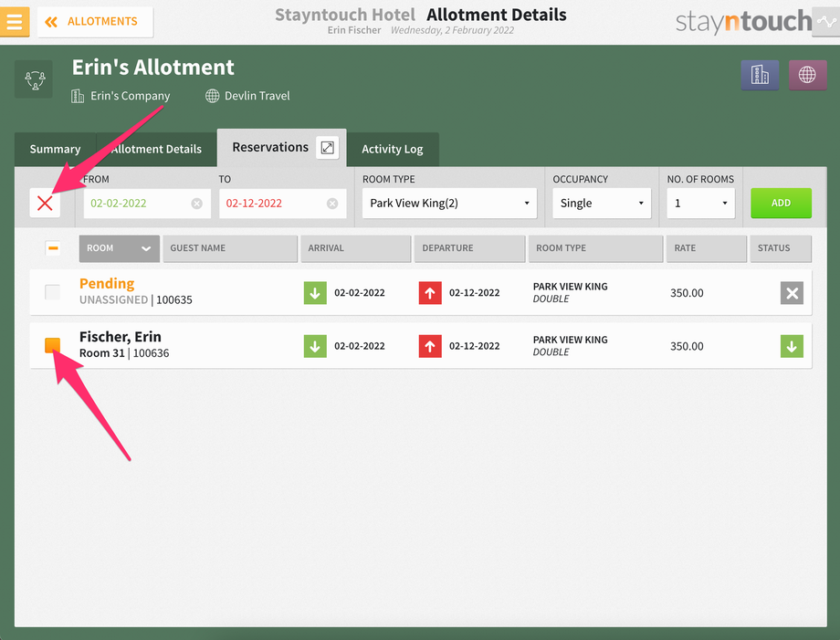Switch to the Allotment Details tab

click(156, 149)
